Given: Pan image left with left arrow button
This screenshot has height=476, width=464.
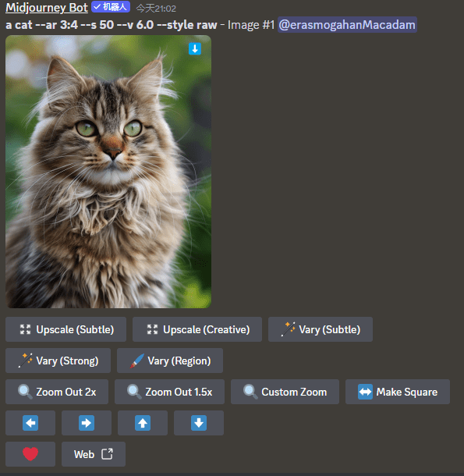Looking at the screenshot, I should 30,423.
